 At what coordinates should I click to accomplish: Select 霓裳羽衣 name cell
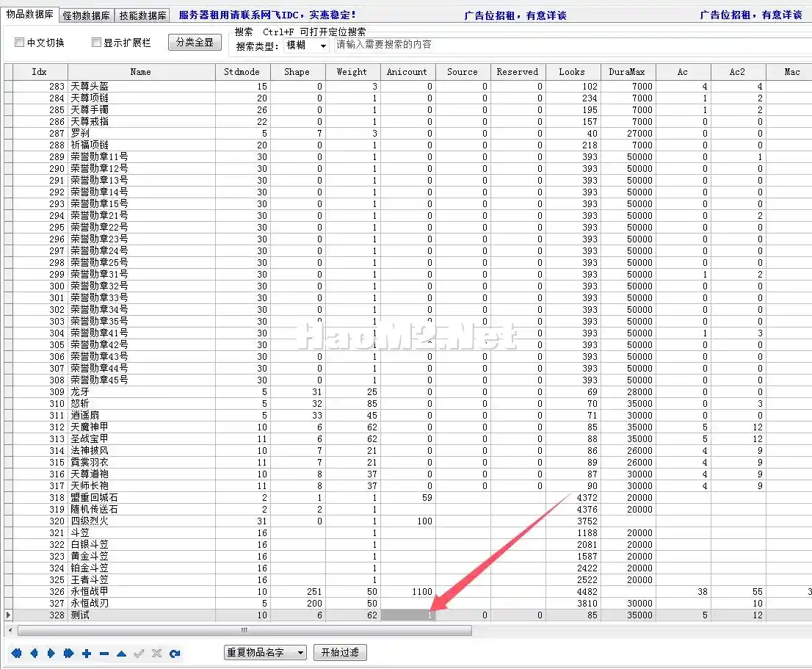[x=142, y=463]
